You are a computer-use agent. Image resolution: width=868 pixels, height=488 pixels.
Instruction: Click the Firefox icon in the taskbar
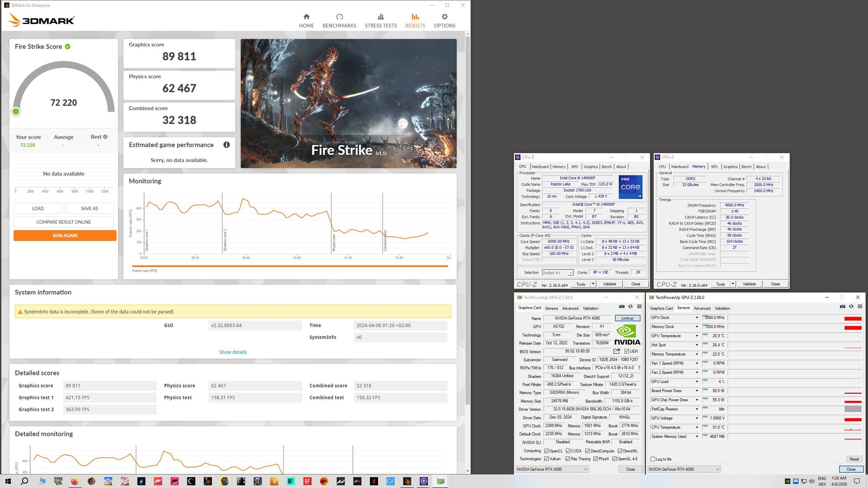click(75, 481)
